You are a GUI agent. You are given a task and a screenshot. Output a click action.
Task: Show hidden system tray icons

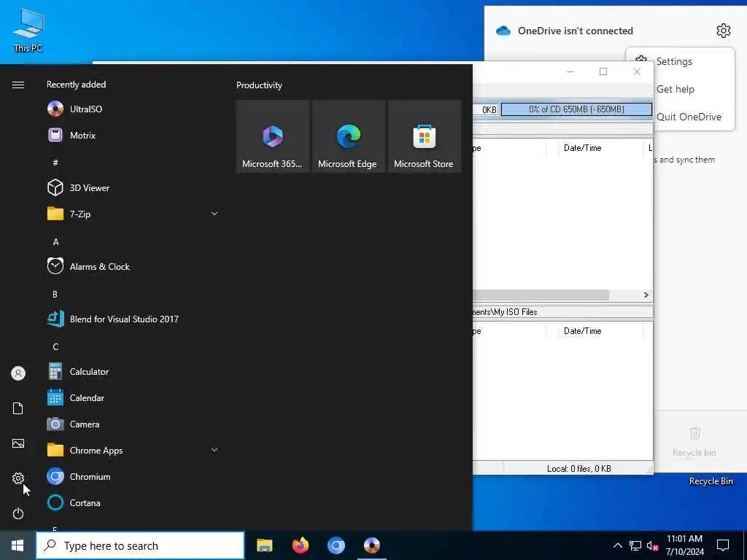point(617,545)
